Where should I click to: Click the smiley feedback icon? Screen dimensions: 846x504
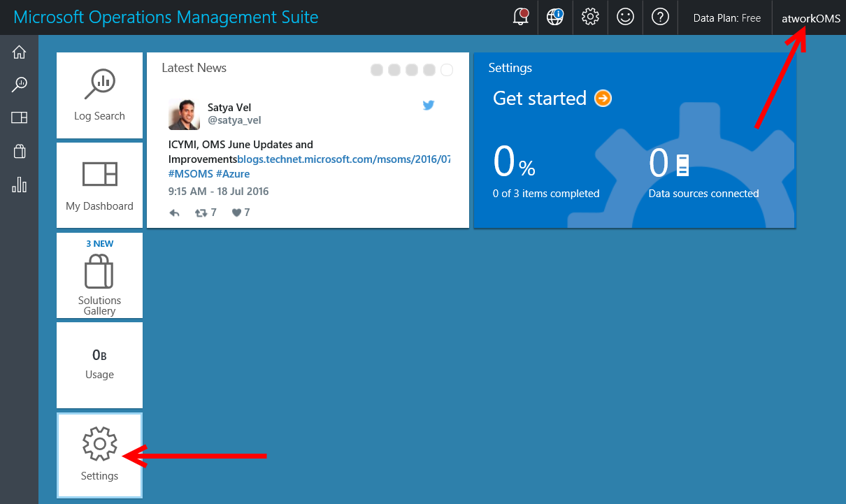click(x=625, y=17)
